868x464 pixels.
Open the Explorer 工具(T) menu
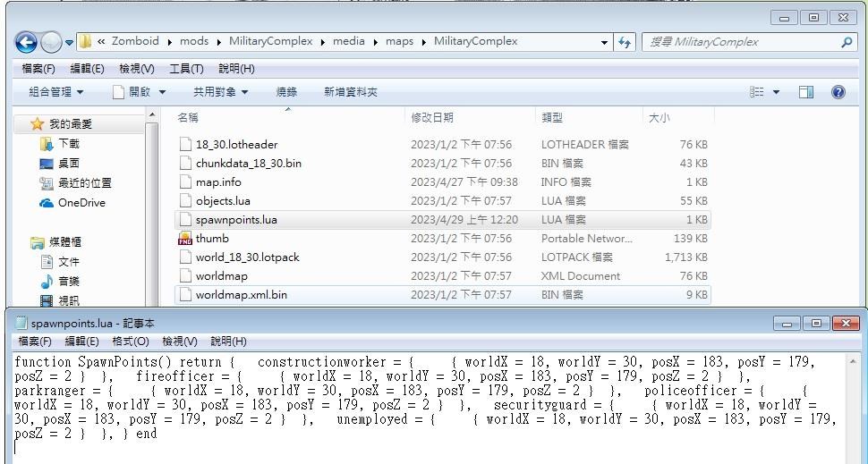coord(186,69)
